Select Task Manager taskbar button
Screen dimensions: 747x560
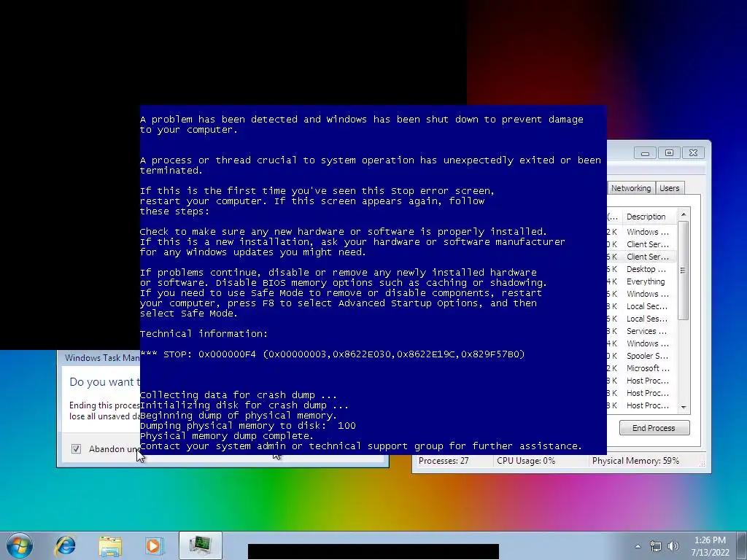[x=201, y=545]
